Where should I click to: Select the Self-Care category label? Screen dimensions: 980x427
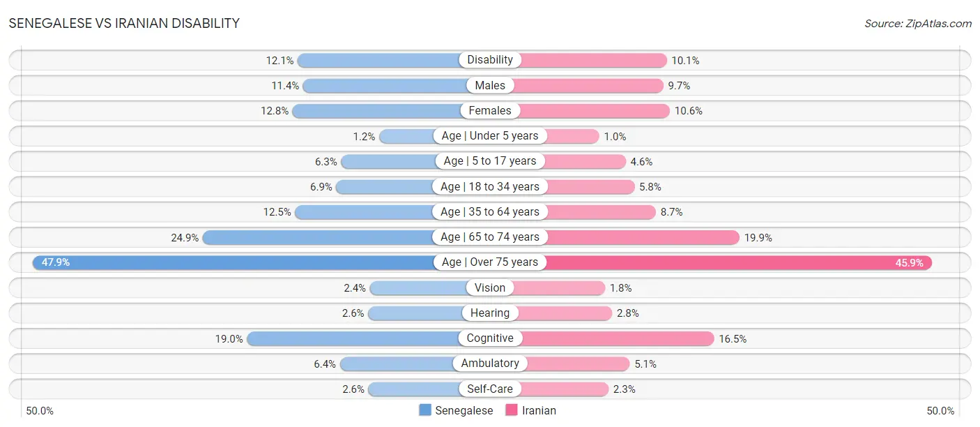tap(490, 389)
